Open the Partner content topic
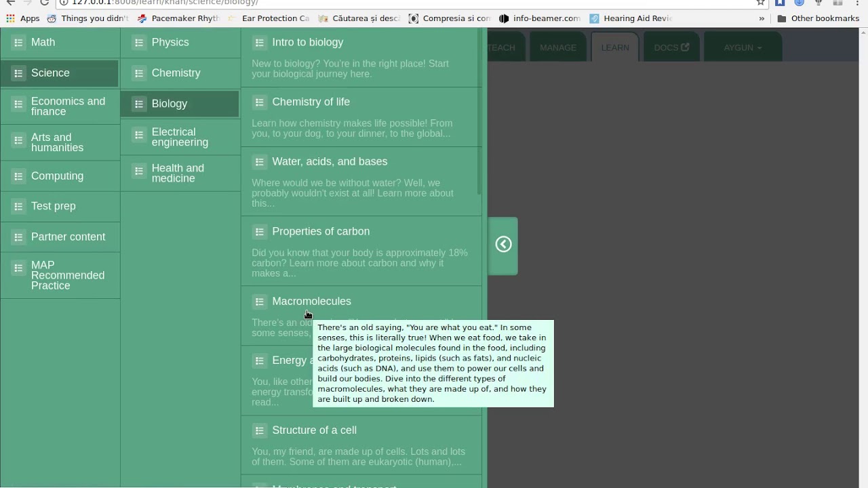868x488 pixels. pos(60,237)
